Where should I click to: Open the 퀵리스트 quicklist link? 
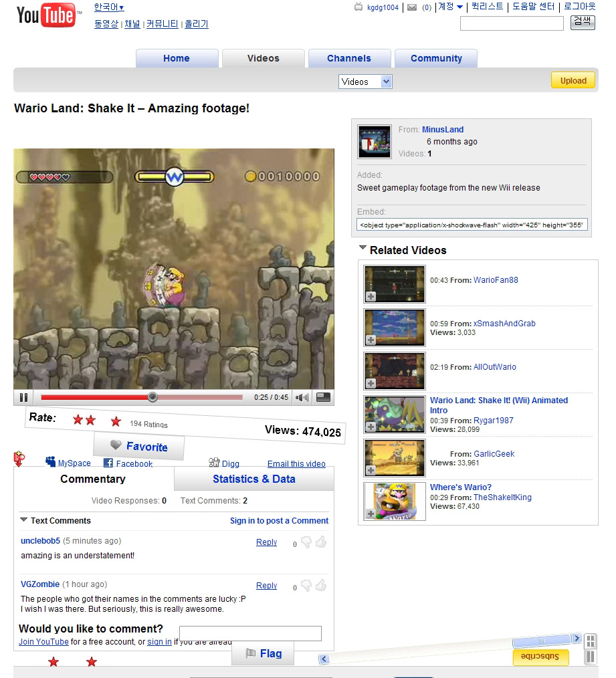tap(487, 7)
